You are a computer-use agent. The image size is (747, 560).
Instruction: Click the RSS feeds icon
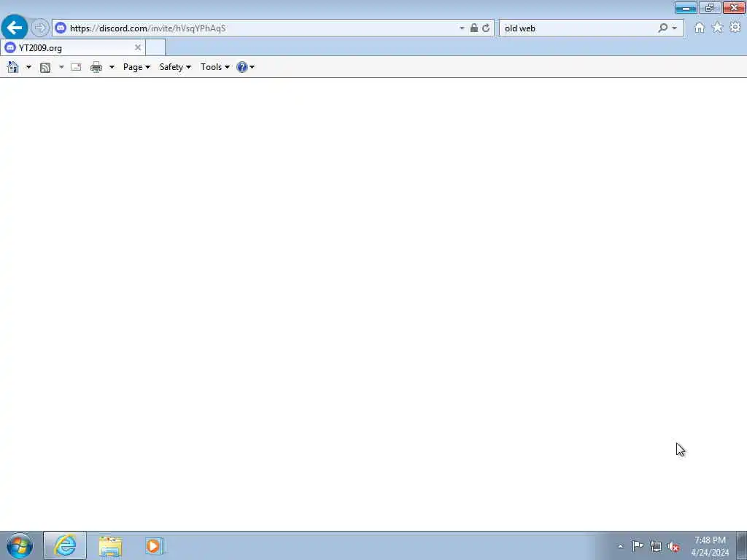[x=45, y=67]
